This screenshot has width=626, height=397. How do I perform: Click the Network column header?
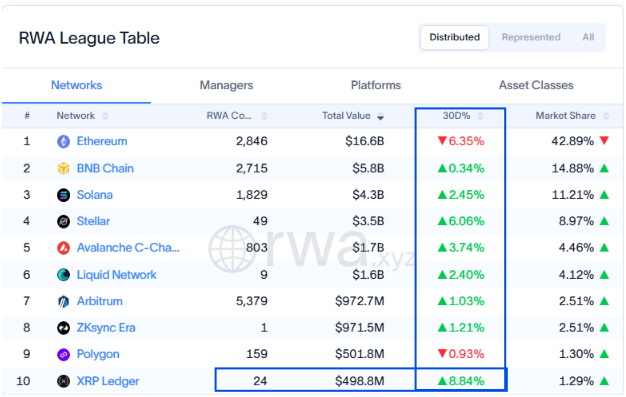[75, 116]
